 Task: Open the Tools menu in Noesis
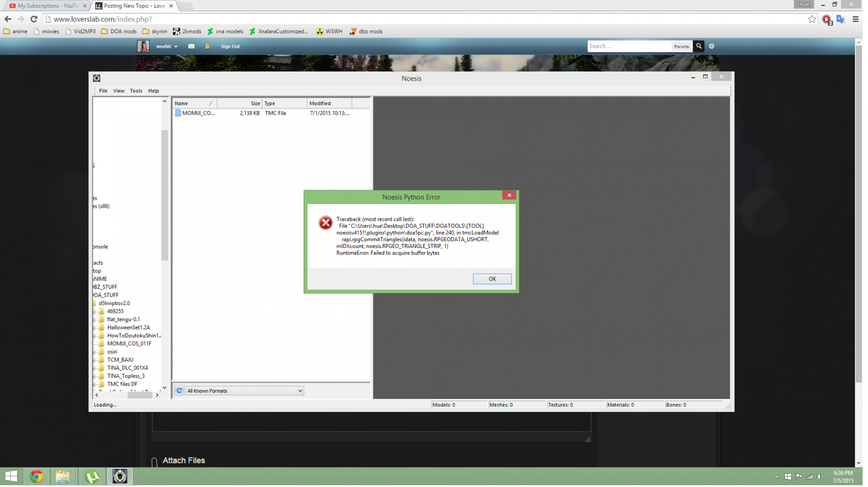137,91
